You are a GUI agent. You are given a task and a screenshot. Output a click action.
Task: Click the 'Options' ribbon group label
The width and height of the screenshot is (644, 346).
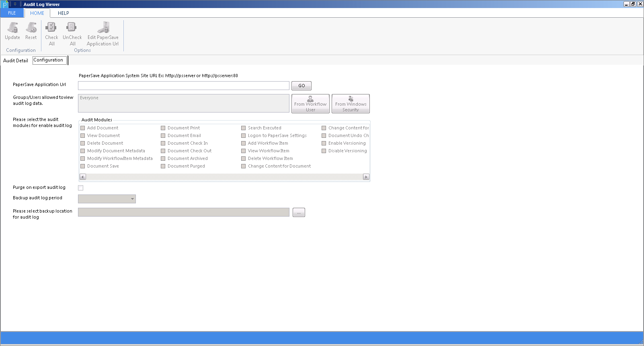(x=82, y=50)
